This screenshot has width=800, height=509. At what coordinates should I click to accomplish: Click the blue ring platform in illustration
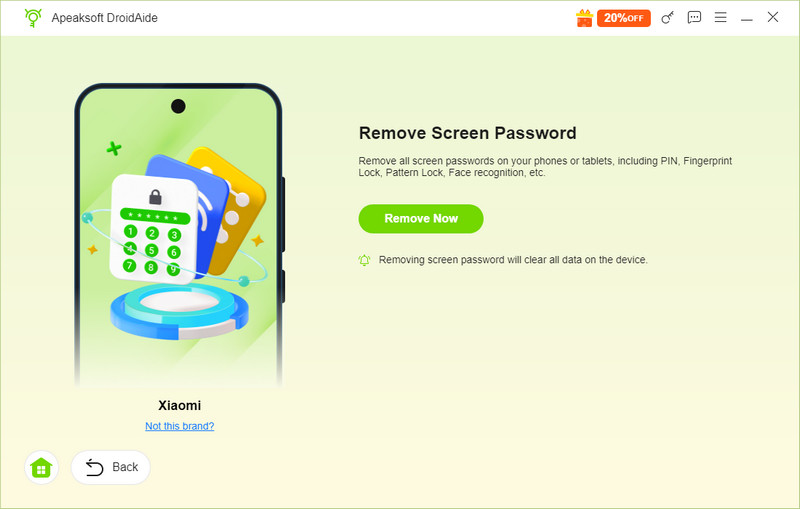click(x=180, y=312)
